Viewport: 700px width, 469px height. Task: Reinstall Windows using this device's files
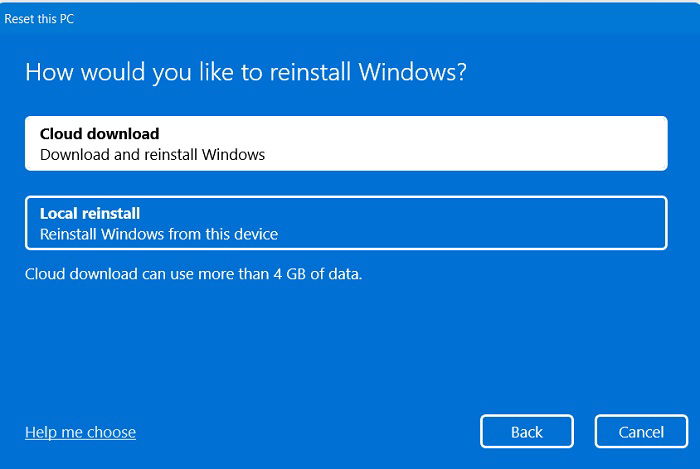tap(346, 223)
